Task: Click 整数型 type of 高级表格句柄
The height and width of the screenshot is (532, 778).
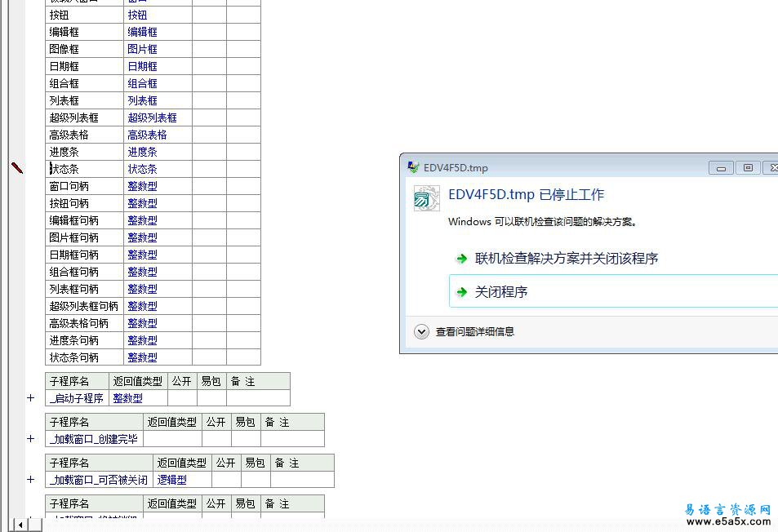Action: coord(158,323)
